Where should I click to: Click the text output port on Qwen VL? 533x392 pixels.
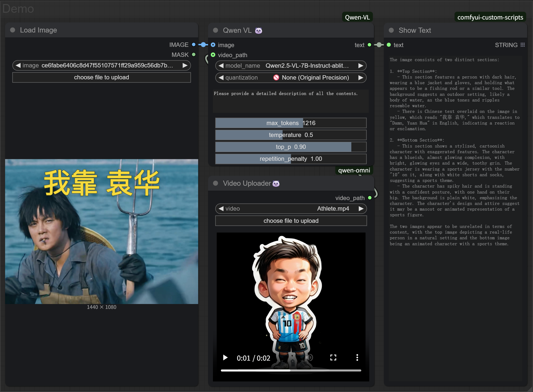coord(370,45)
